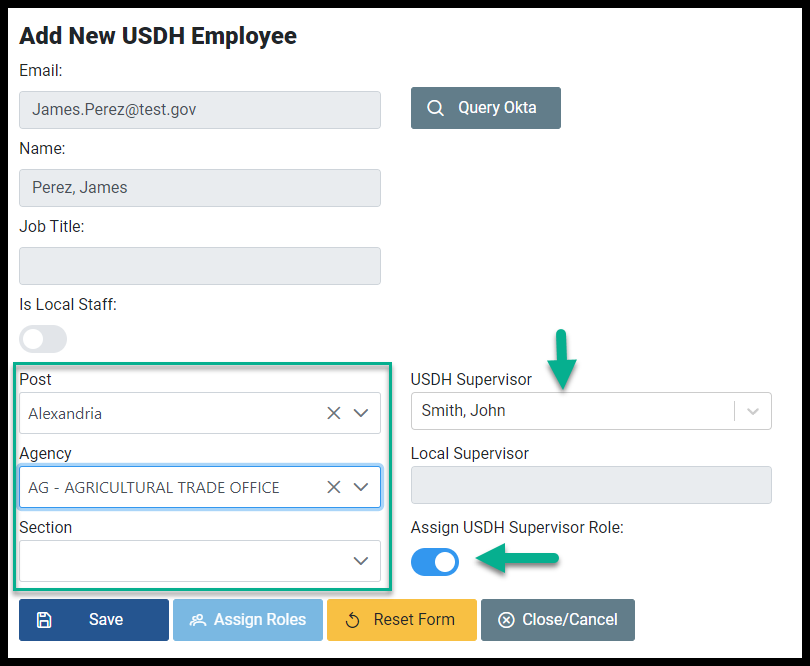Click the floppy disk Save icon
The image size is (810, 666).
click(44, 620)
